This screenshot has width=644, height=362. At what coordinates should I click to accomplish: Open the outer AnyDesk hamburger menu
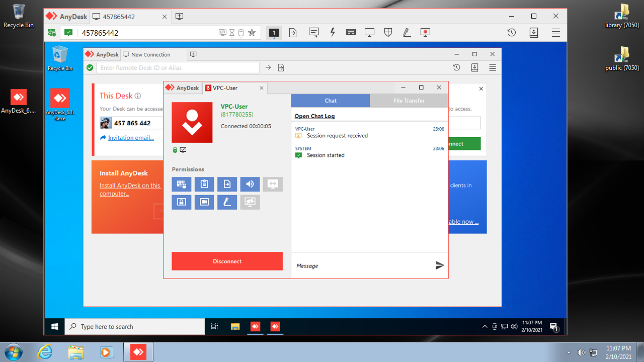[556, 33]
